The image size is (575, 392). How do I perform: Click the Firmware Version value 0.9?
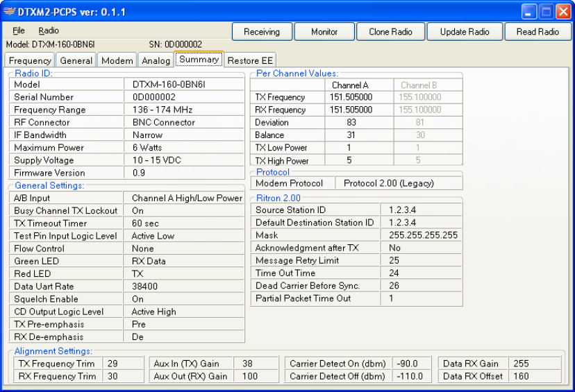139,173
